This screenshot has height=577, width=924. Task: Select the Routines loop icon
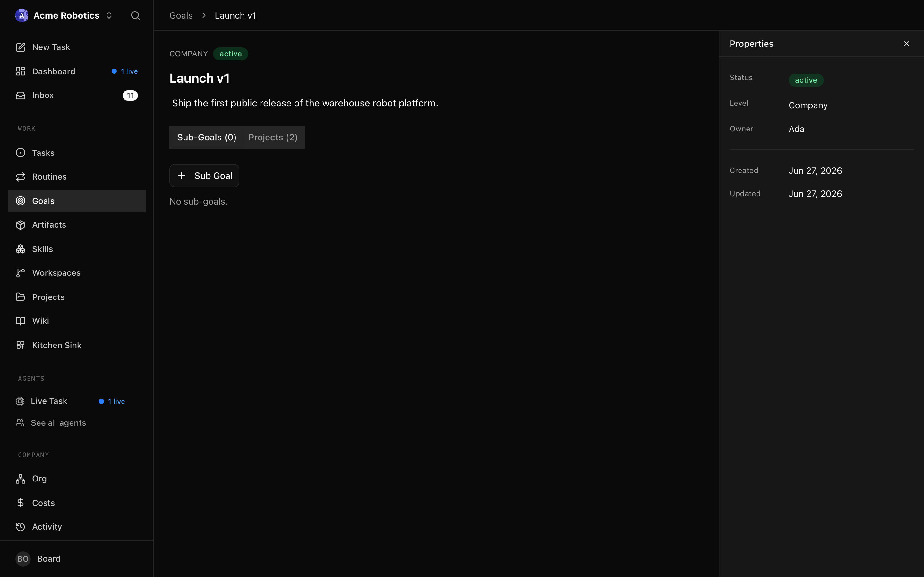tap(21, 177)
